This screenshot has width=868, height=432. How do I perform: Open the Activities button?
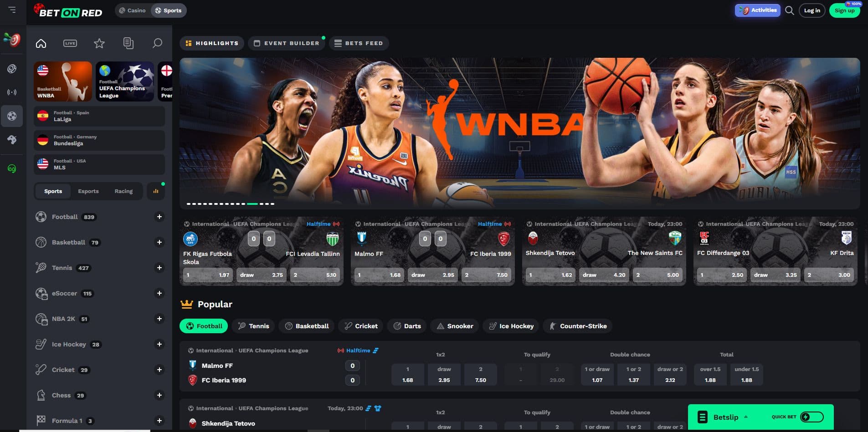pyautogui.click(x=757, y=10)
